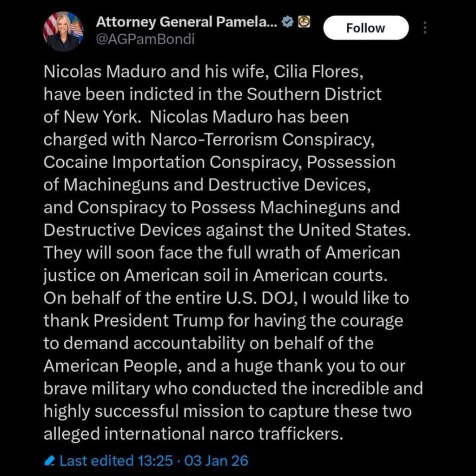Click the verified badge next to the name

[x=287, y=21]
